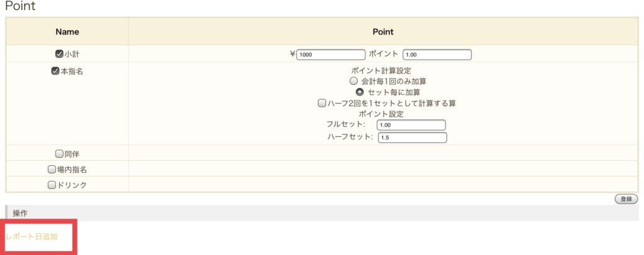Select セット毎に加算 radio option
This screenshot has height=255, width=644.
click(360, 92)
